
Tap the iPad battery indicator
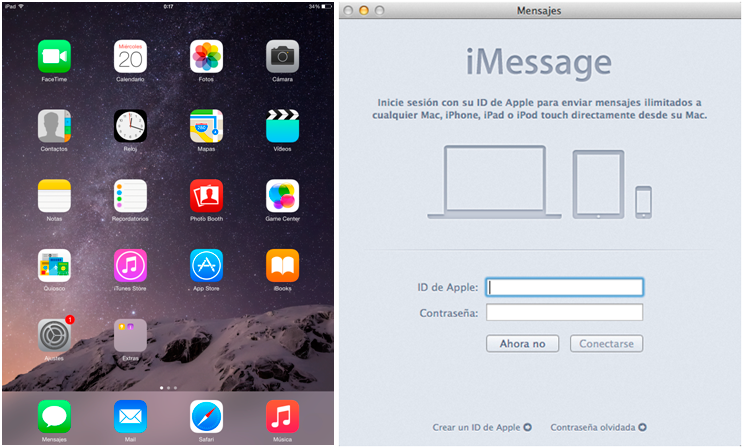coord(326,7)
